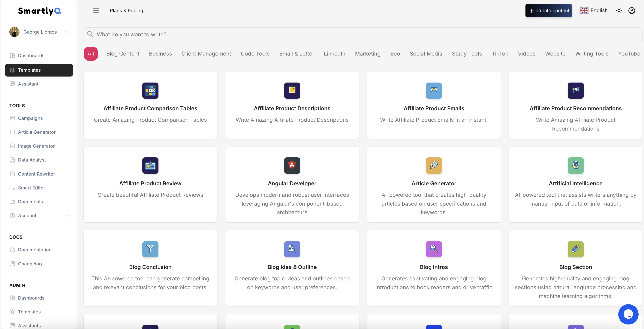Select the active All filter pill

click(91, 53)
